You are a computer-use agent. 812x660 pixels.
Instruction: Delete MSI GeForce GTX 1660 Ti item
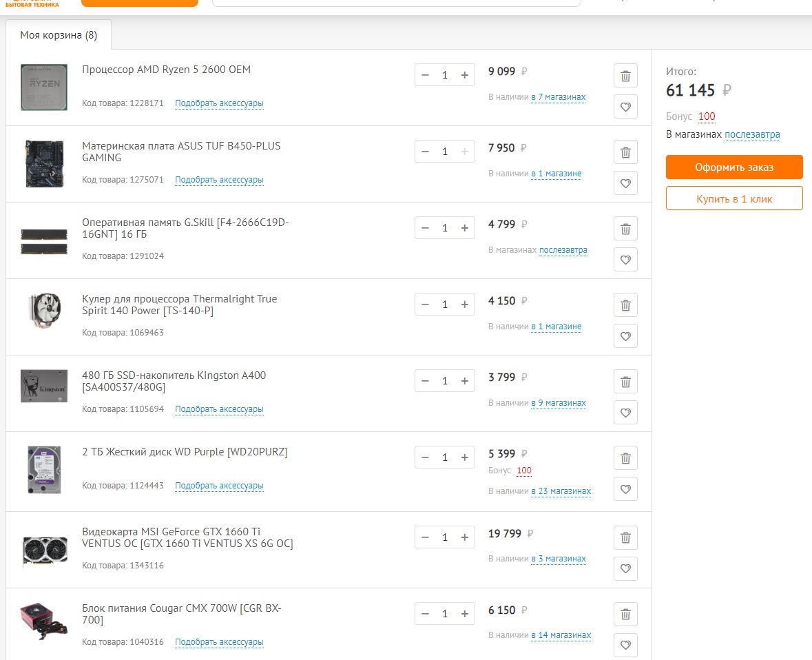(x=625, y=538)
